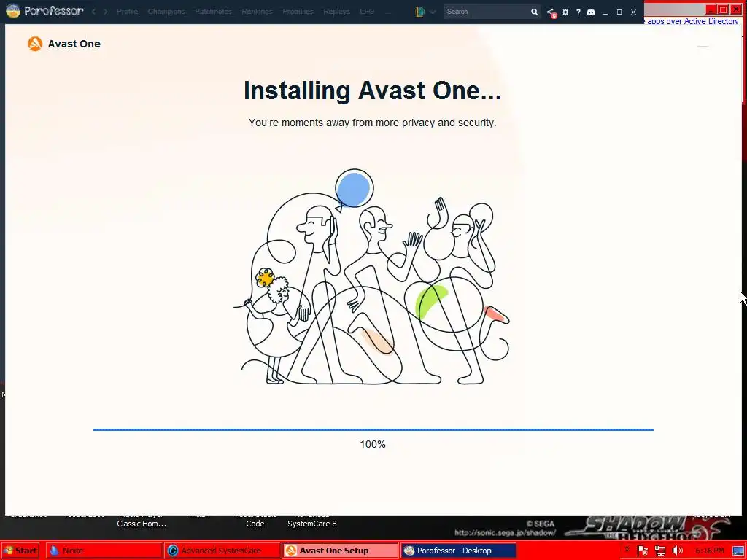The width and height of the screenshot is (747, 560).
Task: Click the 6:16 PM taskbar clock
Action: pyautogui.click(x=710, y=551)
